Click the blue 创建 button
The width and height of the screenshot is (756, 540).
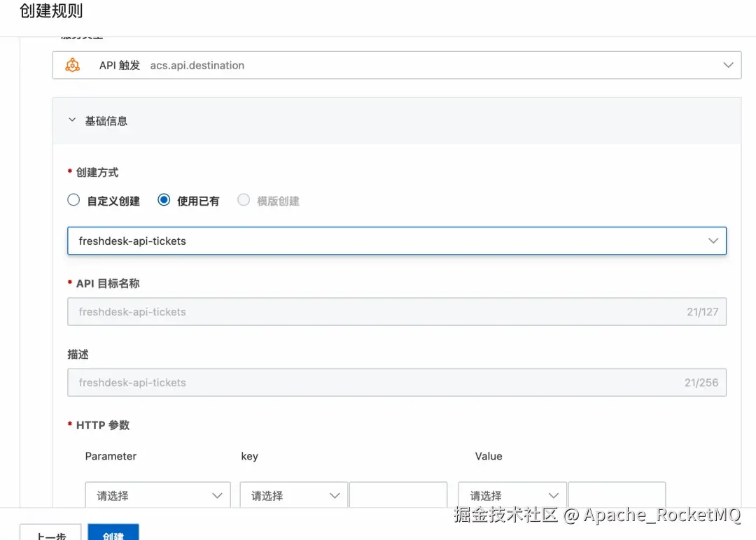(113, 532)
